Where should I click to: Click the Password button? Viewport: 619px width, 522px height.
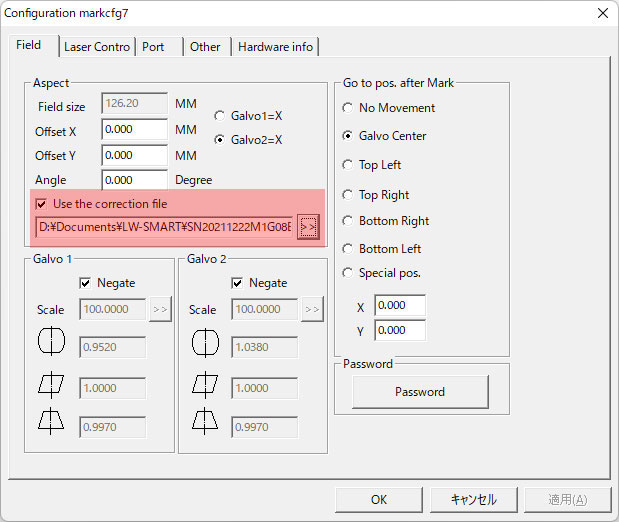[x=420, y=392]
